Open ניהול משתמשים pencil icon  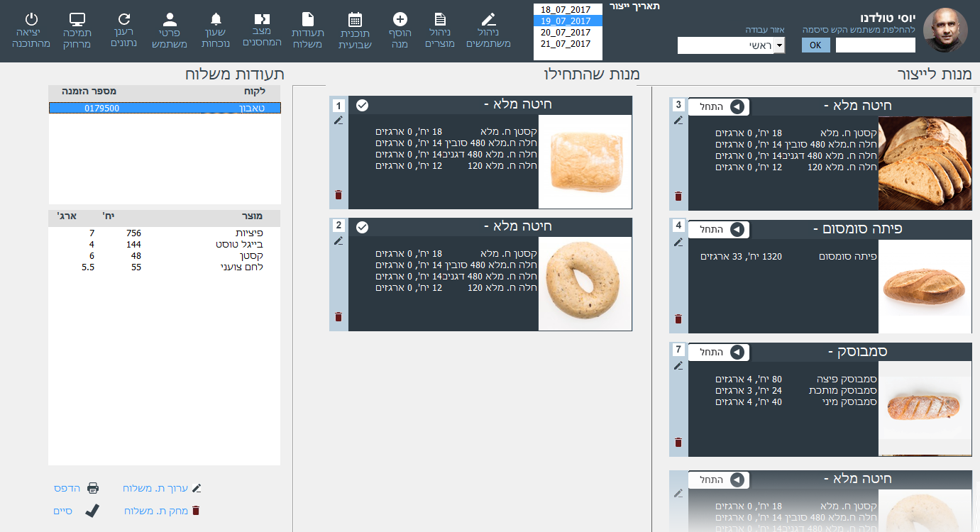coord(488,20)
